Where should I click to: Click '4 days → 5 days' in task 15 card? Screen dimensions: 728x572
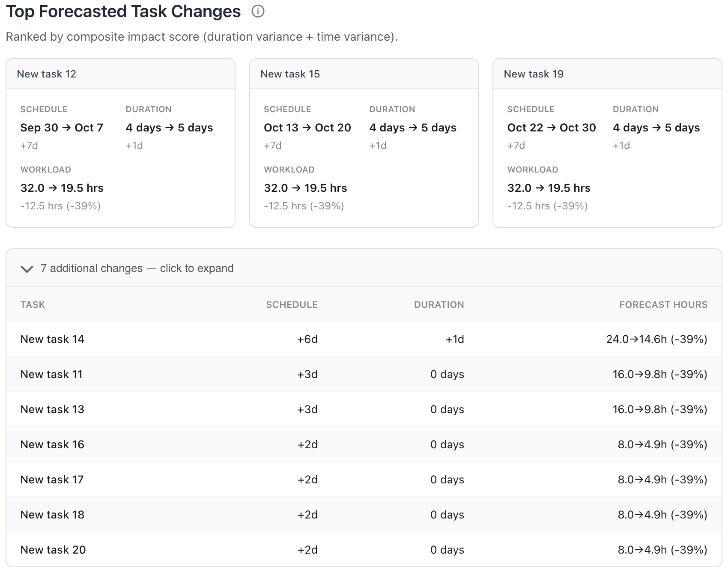click(x=413, y=128)
